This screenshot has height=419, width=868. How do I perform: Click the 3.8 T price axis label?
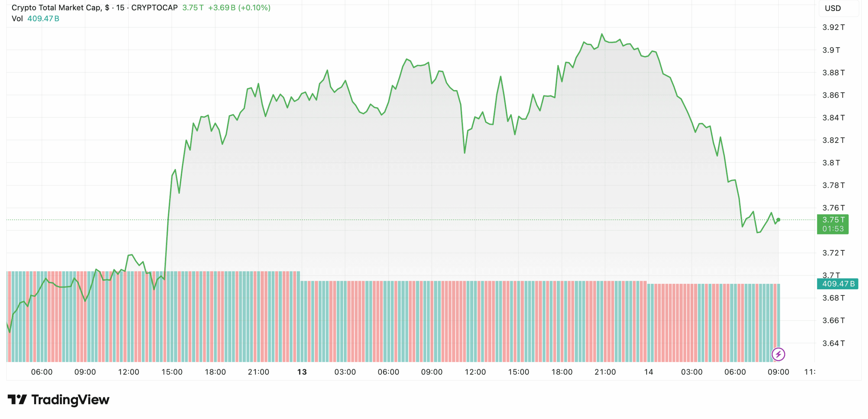click(x=831, y=163)
